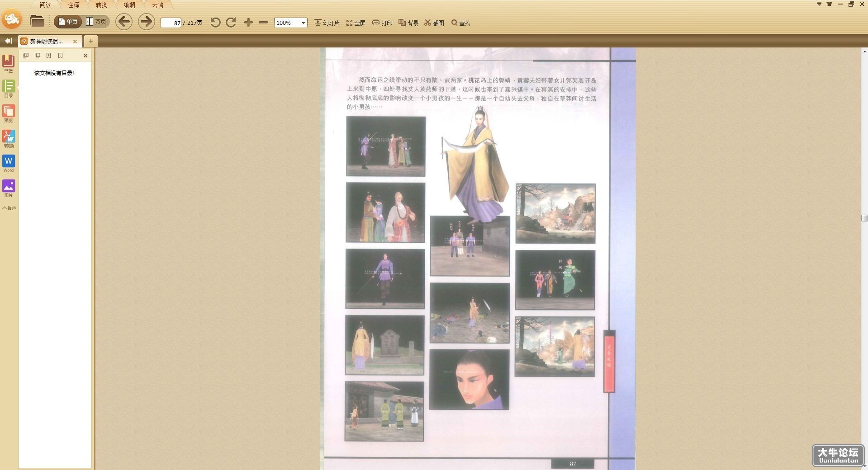
Task: Open the search tool (查找)
Action: (x=461, y=23)
